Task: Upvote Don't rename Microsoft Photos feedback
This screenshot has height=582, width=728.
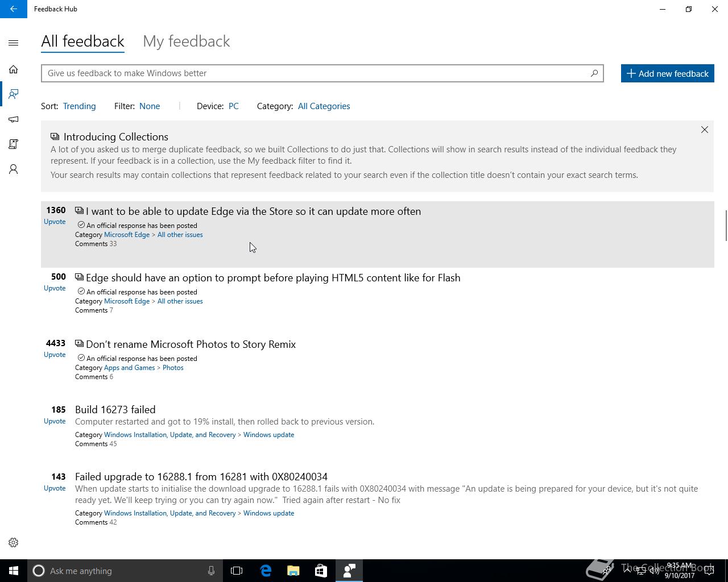Action: click(x=55, y=355)
